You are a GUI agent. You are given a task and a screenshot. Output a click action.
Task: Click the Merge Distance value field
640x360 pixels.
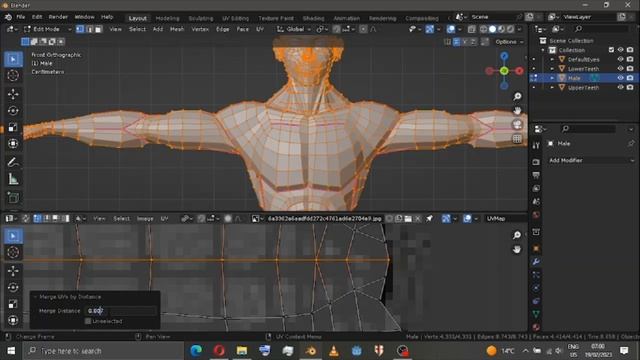121,311
